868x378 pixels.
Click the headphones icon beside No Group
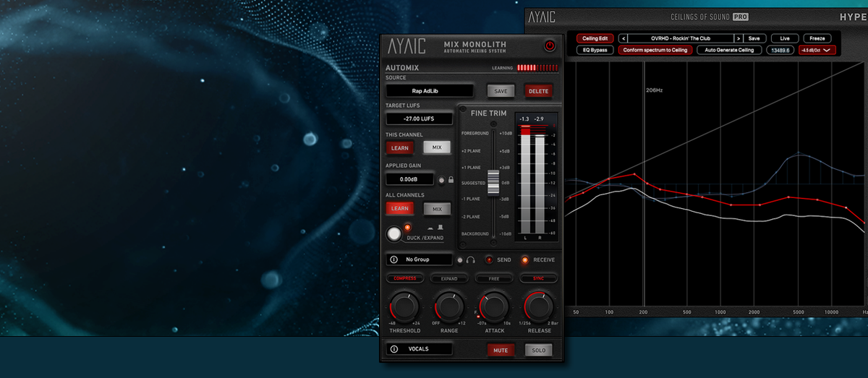[471, 259]
